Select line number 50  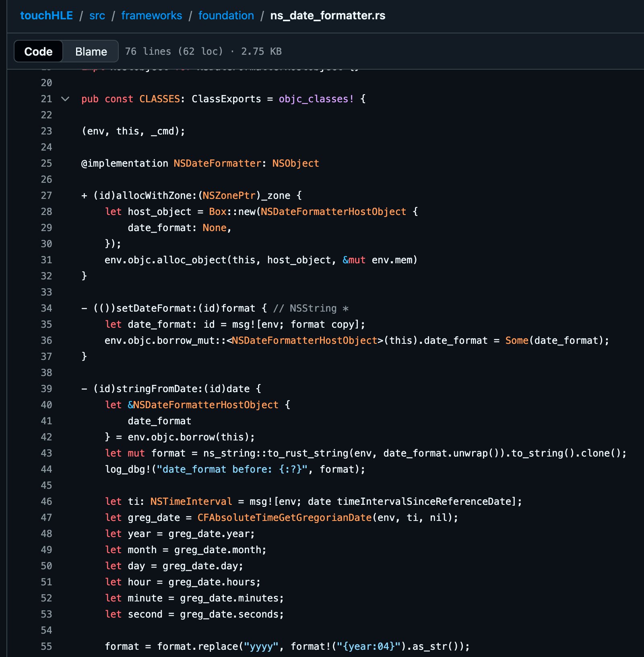point(46,566)
